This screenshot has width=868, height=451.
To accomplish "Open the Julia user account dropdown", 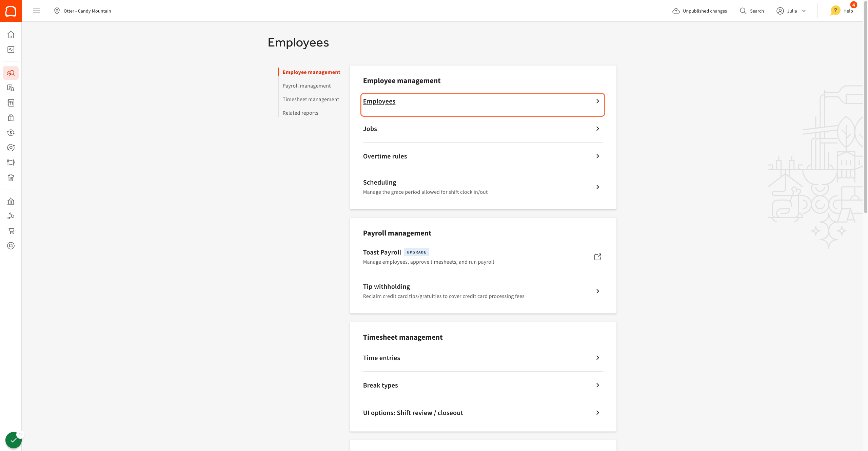I will click(x=791, y=11).
